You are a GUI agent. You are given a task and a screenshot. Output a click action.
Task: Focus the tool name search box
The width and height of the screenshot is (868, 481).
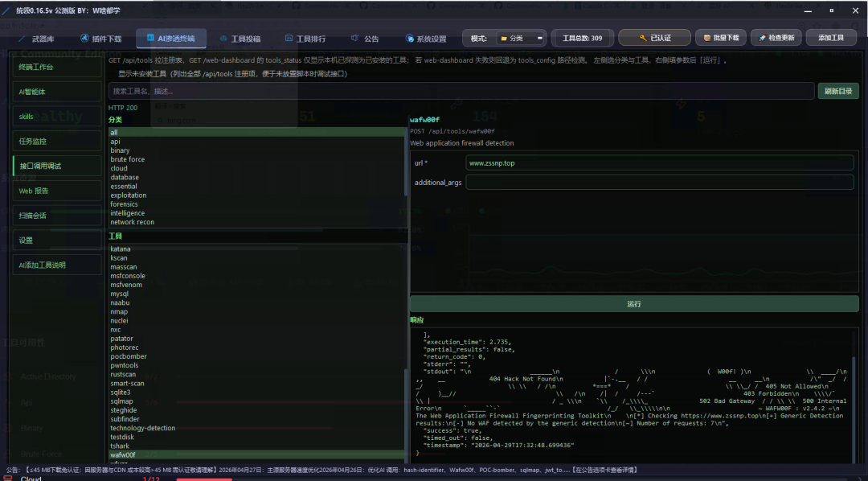[x=461, y=91]
